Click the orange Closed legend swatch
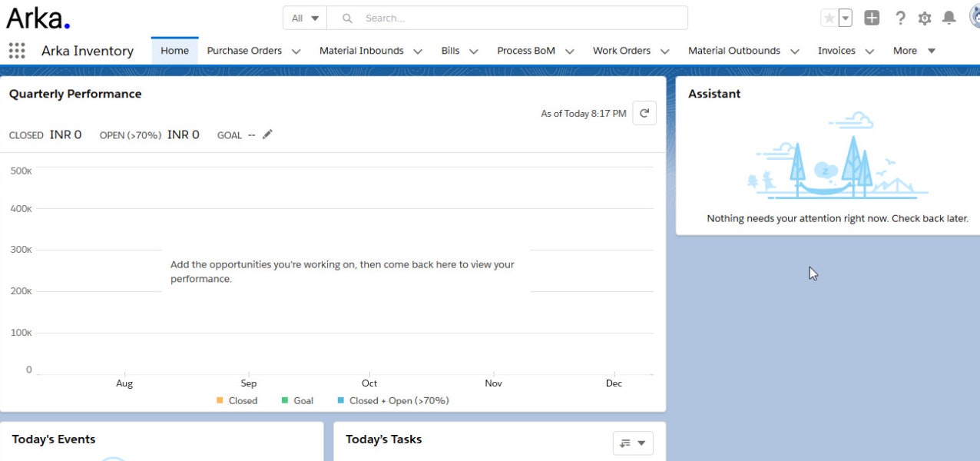This screenshot has width=980, height=461. (x=220, y=400)
